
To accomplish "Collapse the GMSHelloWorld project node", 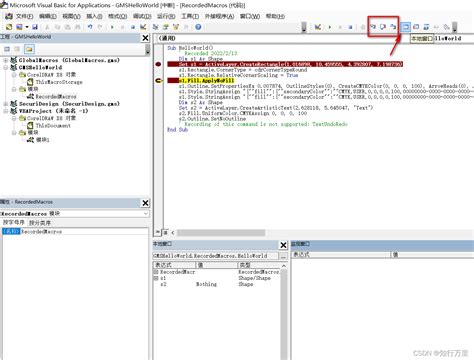I will click(6, 67).
